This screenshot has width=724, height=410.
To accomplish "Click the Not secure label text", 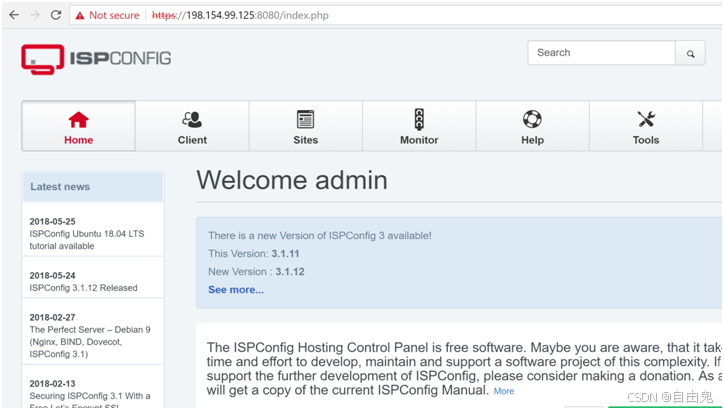I will pyautogui.click(x=114, y=15).
